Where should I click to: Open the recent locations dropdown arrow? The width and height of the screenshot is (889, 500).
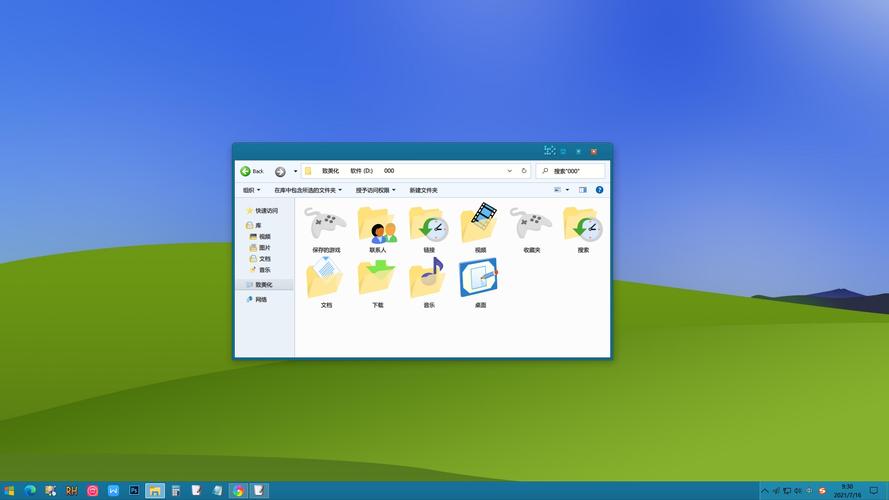click(295, 171)
